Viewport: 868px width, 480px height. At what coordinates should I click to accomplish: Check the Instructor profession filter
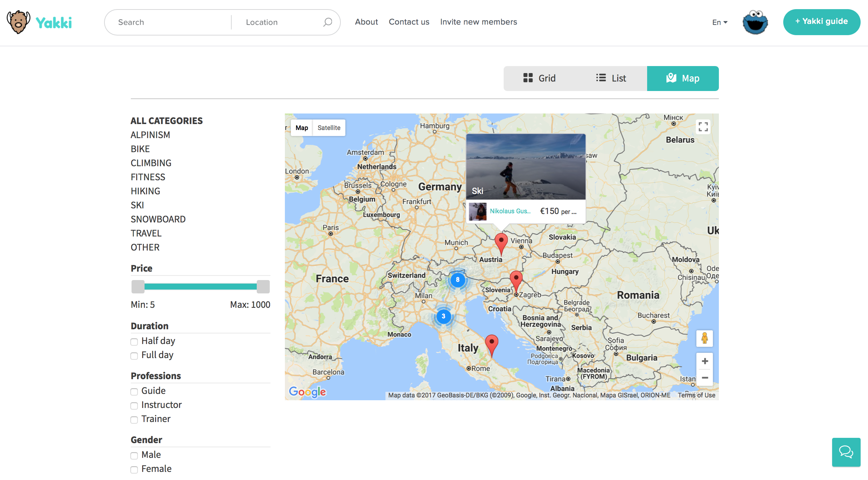click(134, 406)
